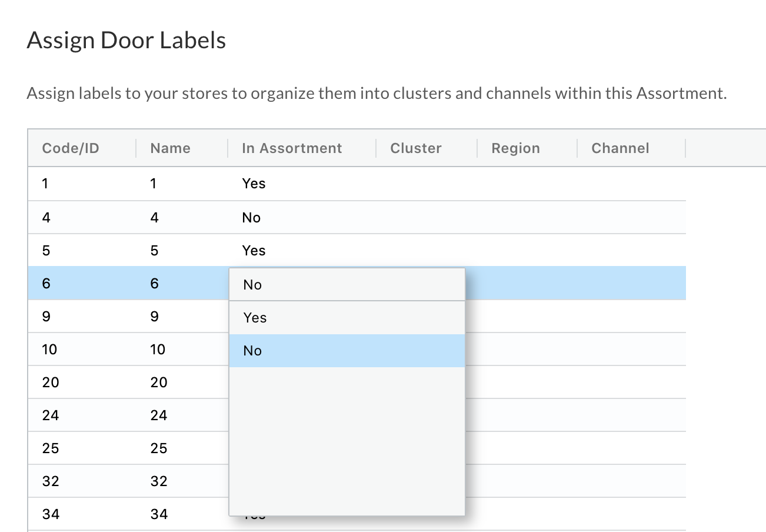
Task: Sort by the Code/ID column header
Action: click(71, 148)
